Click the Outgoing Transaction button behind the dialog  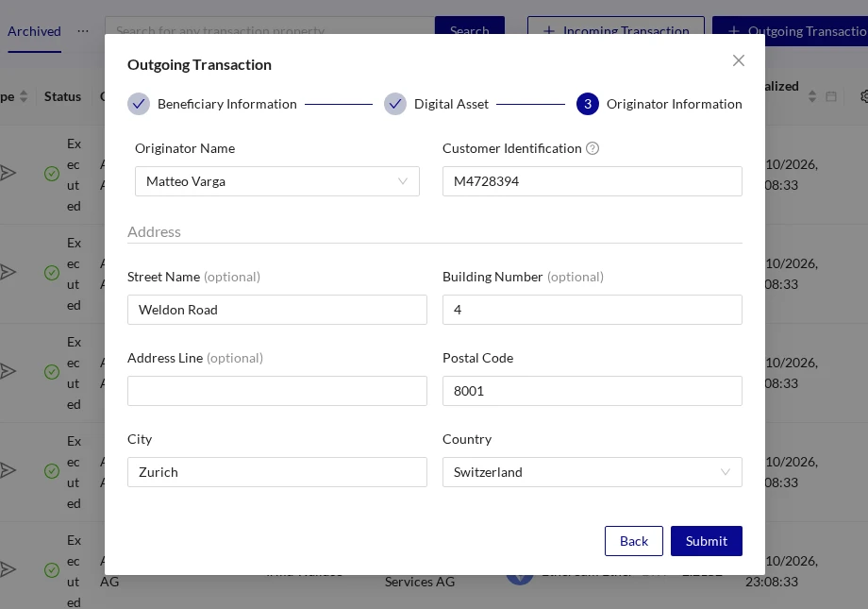[x=790, y=31]
